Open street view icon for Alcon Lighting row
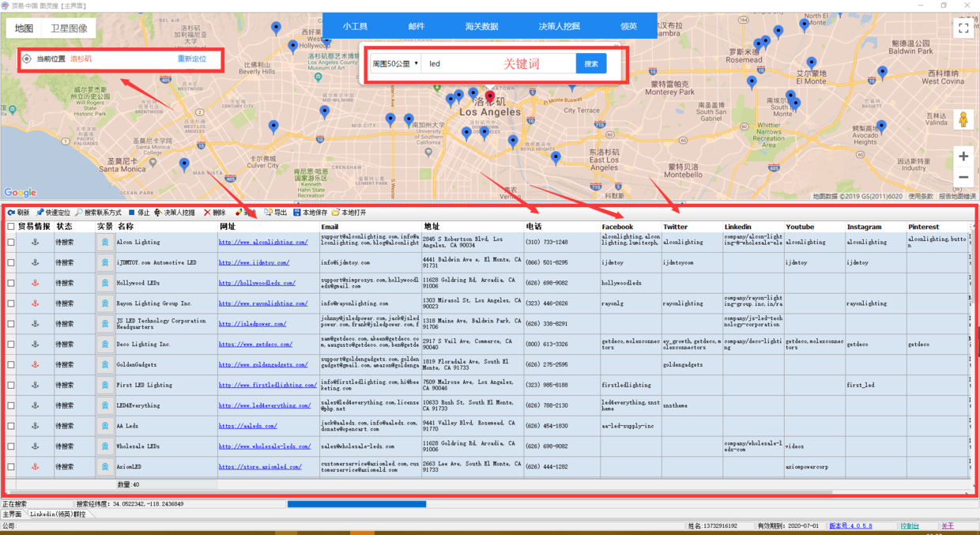This screenshot has width=980, height=535. tap(105, 243)
